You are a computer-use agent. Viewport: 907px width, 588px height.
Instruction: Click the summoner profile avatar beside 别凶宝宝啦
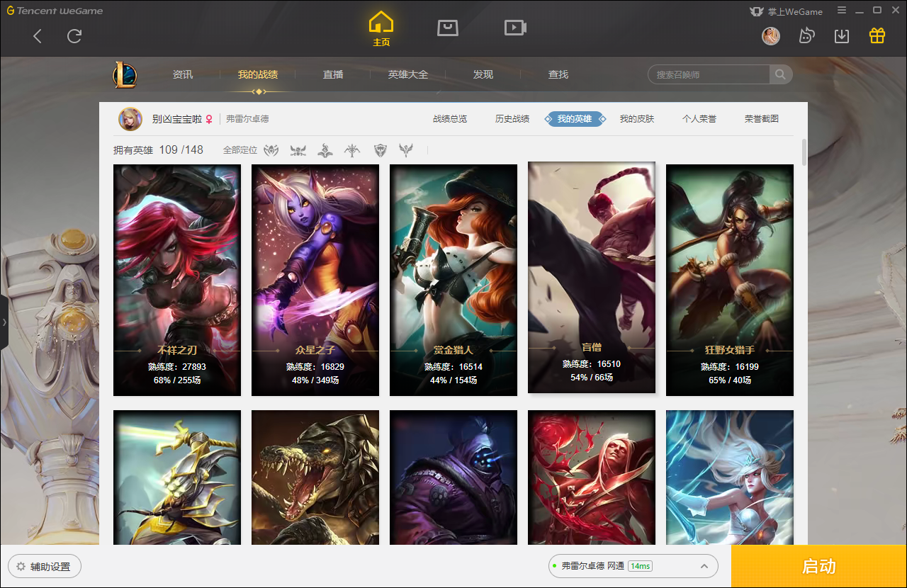tap(130, 119)
